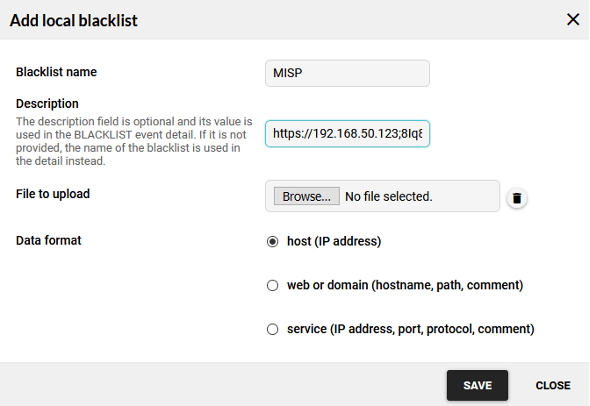Pick the service data format radio button
This screenshot has width=590, height=406.
pos(272,329)
